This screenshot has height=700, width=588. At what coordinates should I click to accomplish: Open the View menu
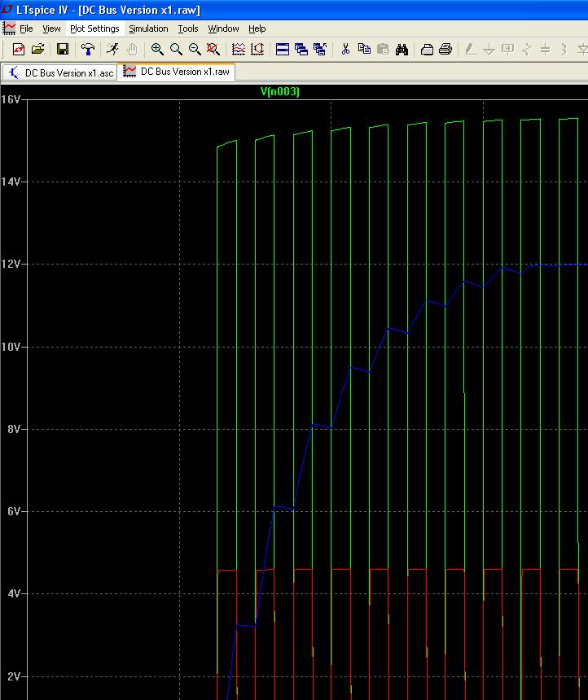tap(51, 28)
